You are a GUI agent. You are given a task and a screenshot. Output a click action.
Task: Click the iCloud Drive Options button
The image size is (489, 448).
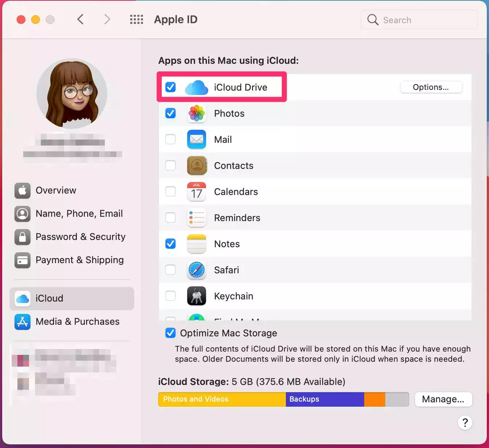431,87
